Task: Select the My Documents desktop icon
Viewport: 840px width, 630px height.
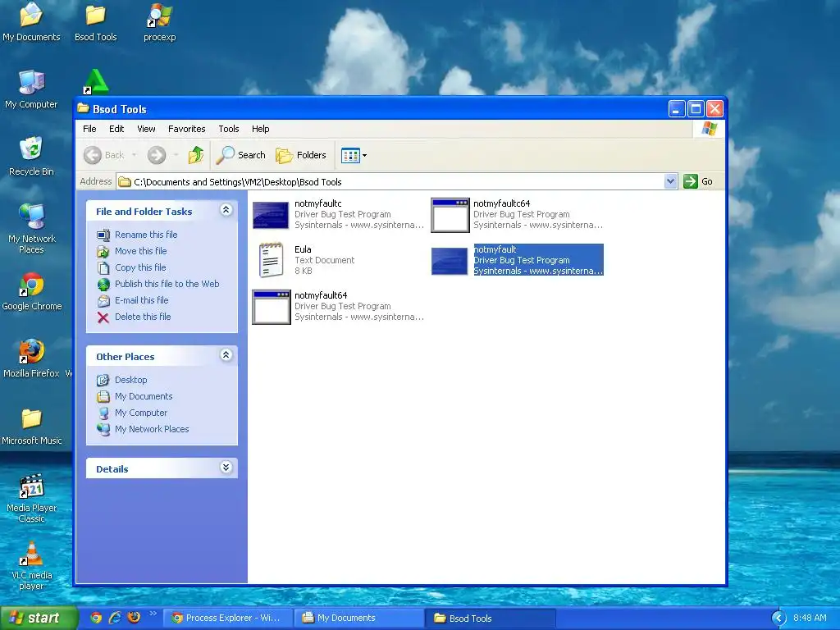Action: click(31, 22)
